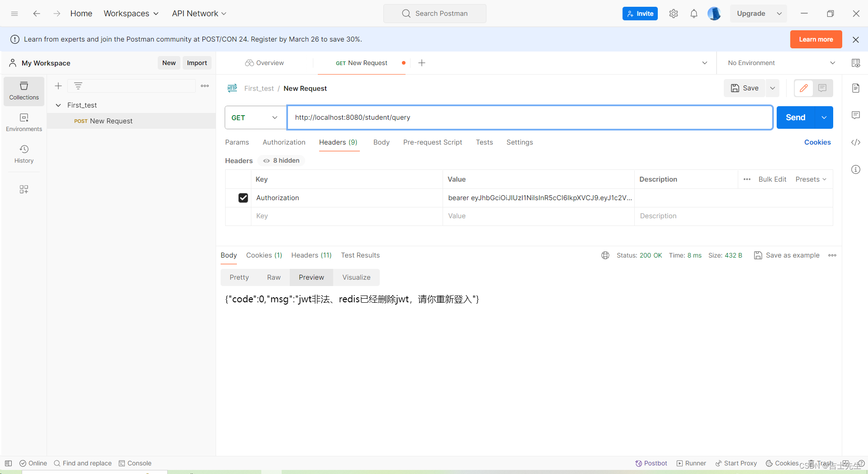Open the Code snippet icon
This screenshot has height=474, width=868.
pyautogui.click(x=856, y=142)
